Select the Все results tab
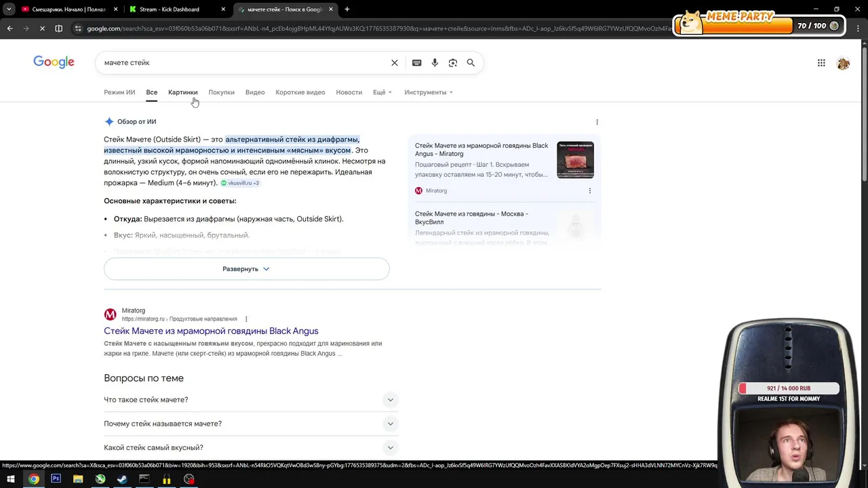The image size is (868, 488). (152, 92)
